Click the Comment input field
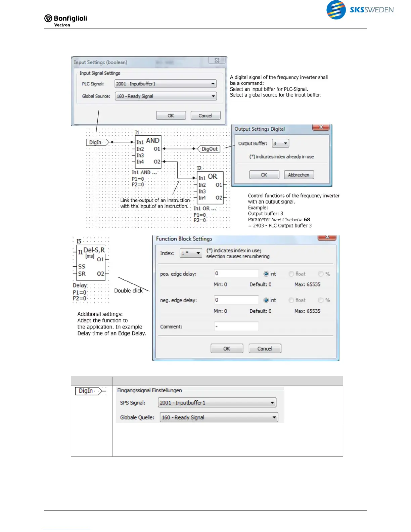411x532 pixels. click(x=236, y=326)
